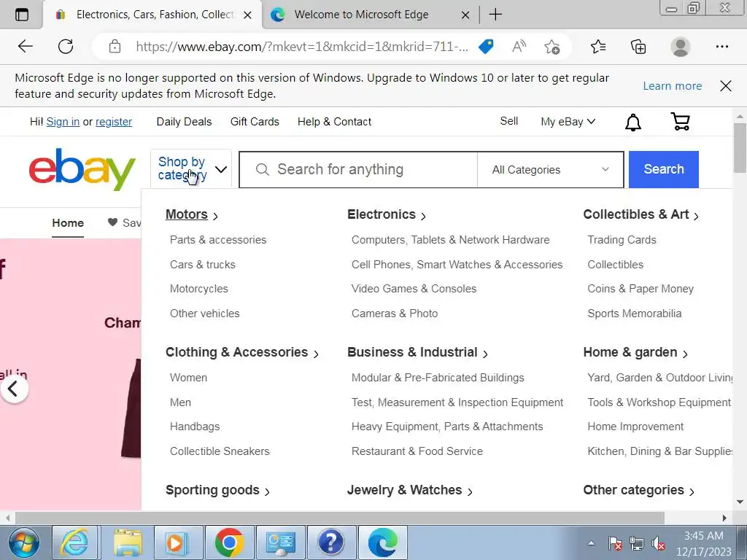The height and width of the screenshot is (560, 747).
Task: Open eBay notifications bell
Action: coord(632,122)
